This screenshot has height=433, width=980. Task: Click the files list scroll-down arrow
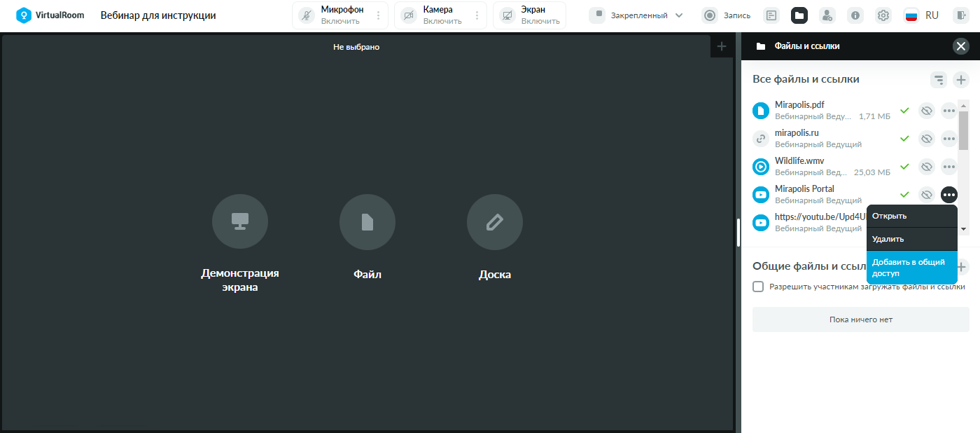pos(964,229)
